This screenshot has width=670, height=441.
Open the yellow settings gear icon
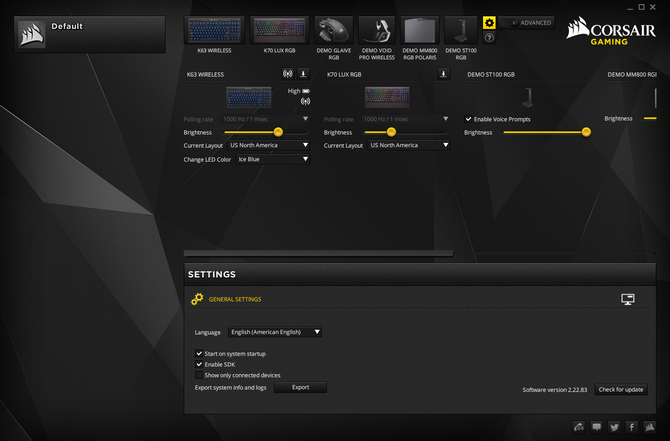tap(489, 23)
